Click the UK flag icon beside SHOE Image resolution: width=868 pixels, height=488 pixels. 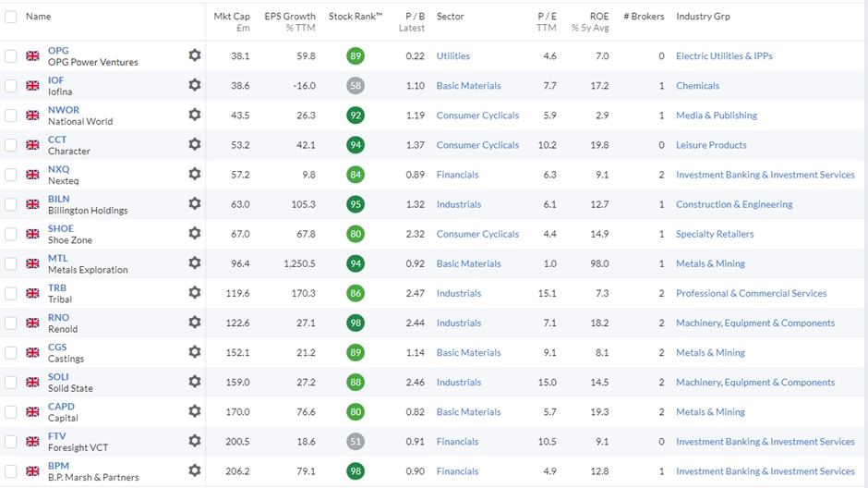32,234
